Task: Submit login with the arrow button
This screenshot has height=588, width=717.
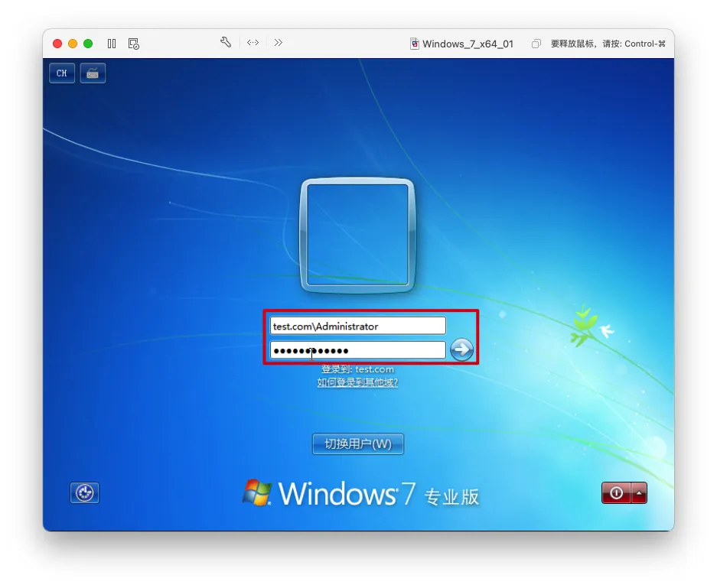Action: point(462,350)
